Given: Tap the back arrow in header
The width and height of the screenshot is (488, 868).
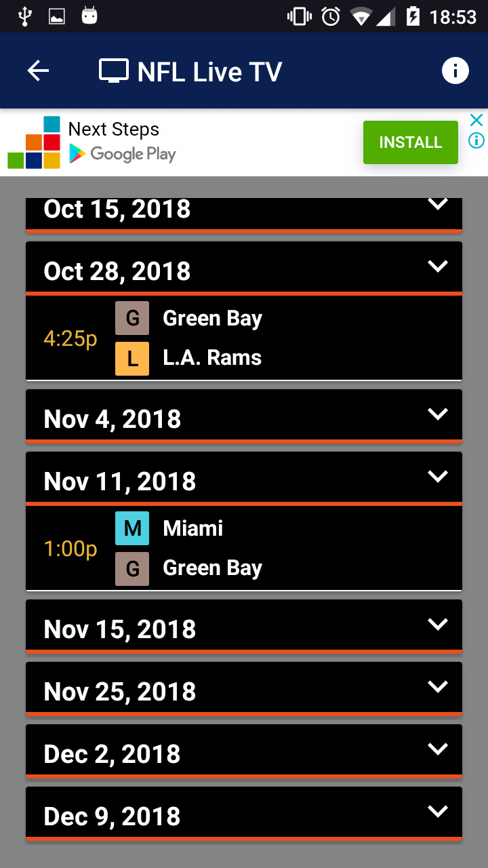Looking at the screenshot, I should click(x=38, y=71).
